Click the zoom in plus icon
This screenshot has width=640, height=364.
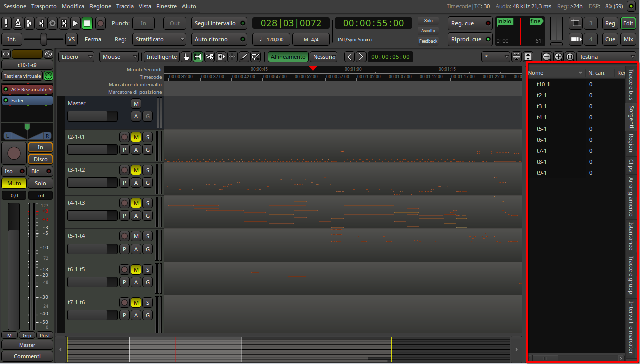pyautogui.click(x=558, y=57)
